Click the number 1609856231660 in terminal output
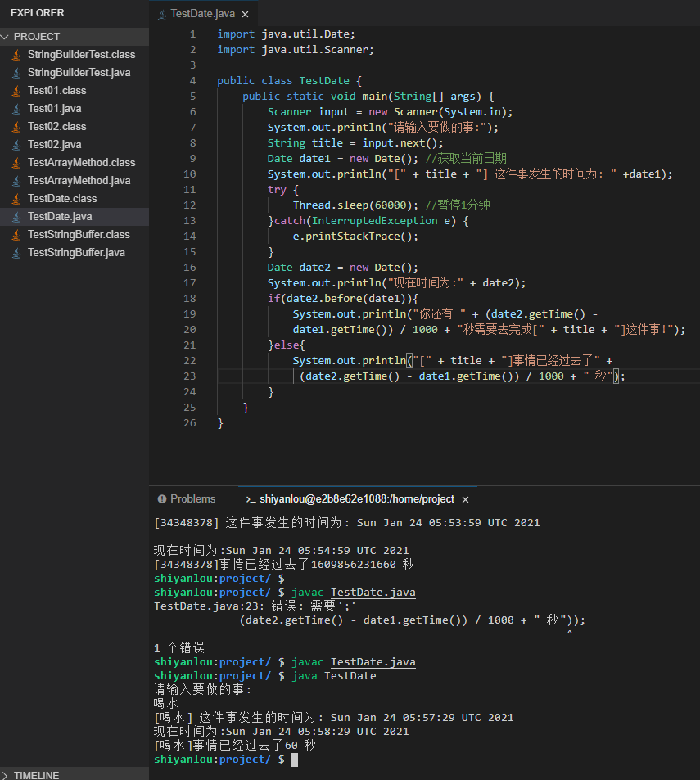Screen dimensions: 700x780 [353, 565]
